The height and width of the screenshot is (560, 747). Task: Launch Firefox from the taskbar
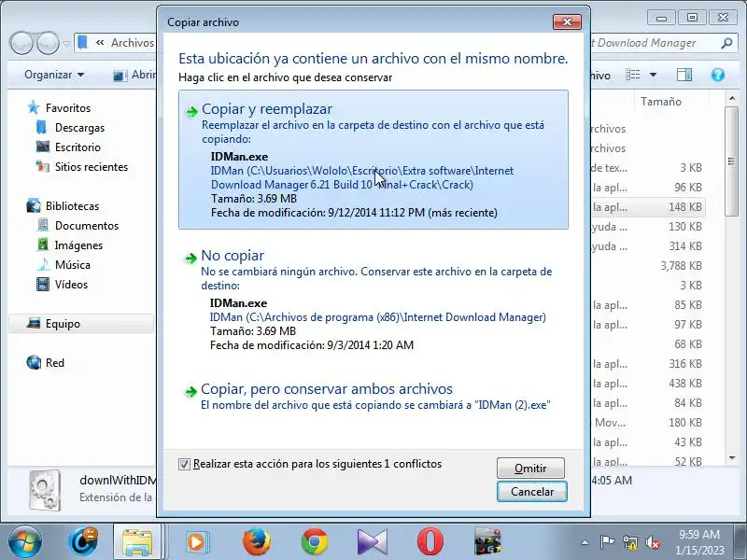pos(256,542)
